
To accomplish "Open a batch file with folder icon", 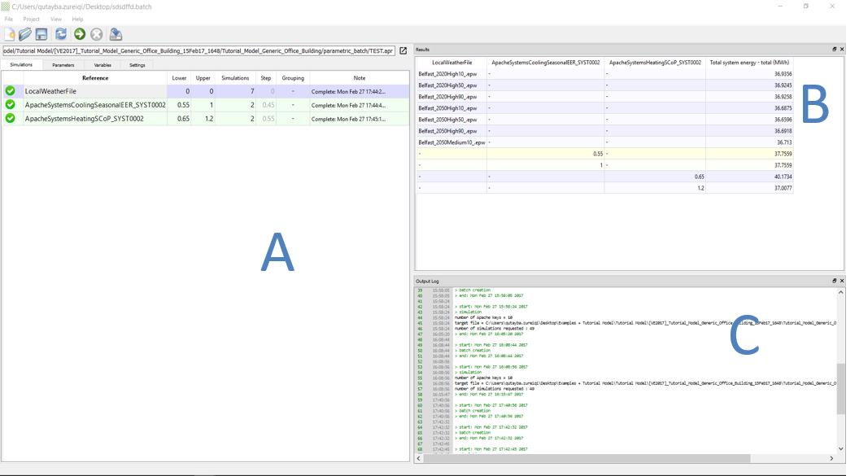I will tap(25, 34).
